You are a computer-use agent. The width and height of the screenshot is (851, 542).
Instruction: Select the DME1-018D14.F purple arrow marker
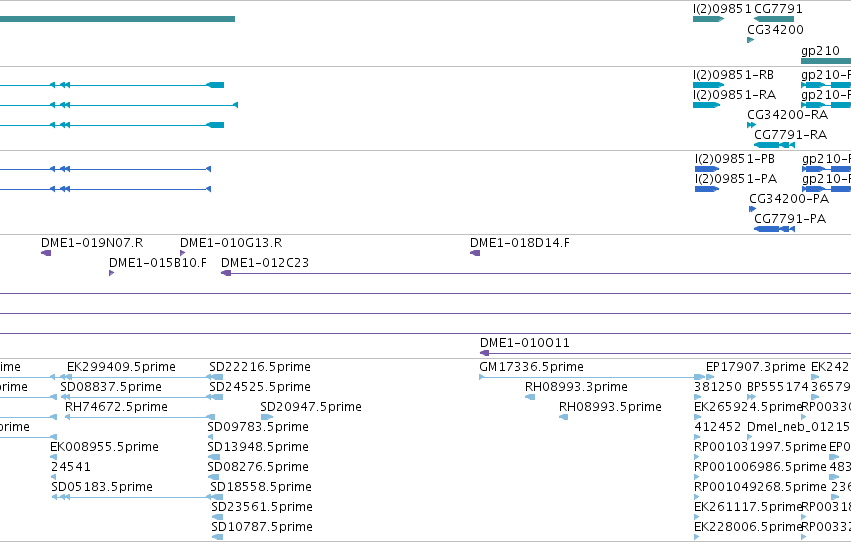click(x=475, y=253)
